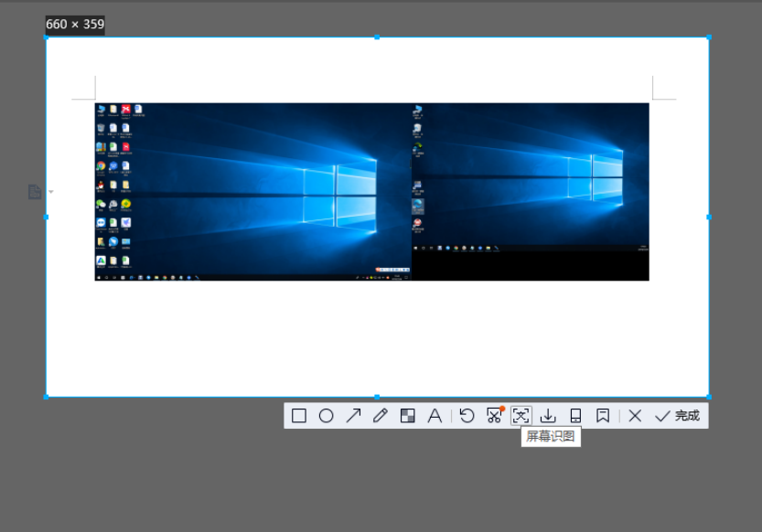Viewport: 762px width, 532px height.
Task: Click the bookmark collect icon
Action: (603, 416)
